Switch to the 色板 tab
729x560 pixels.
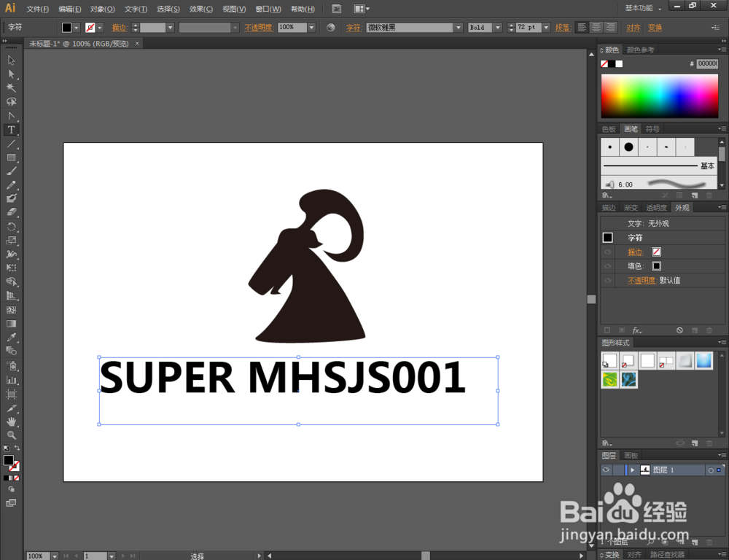click(609, 129)
